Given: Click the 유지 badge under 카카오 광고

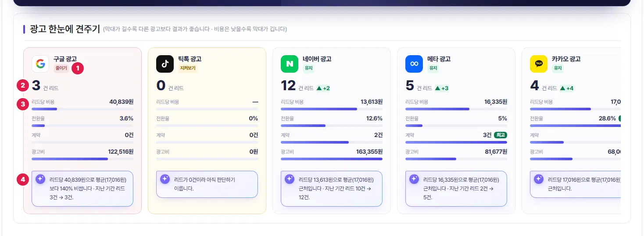Looking at the screenshot, I should pyautogui.click(x=558, y=68).
